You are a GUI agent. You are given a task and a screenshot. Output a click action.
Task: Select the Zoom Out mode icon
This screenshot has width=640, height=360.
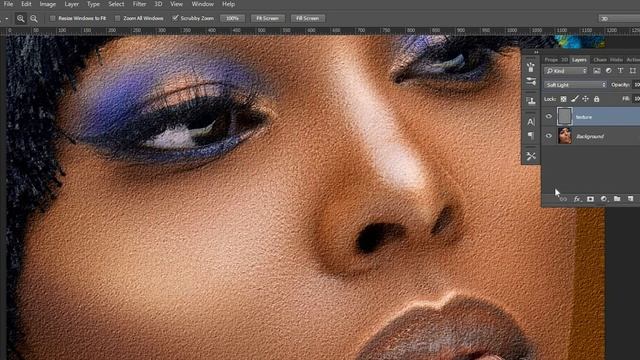tap(34, 18)
